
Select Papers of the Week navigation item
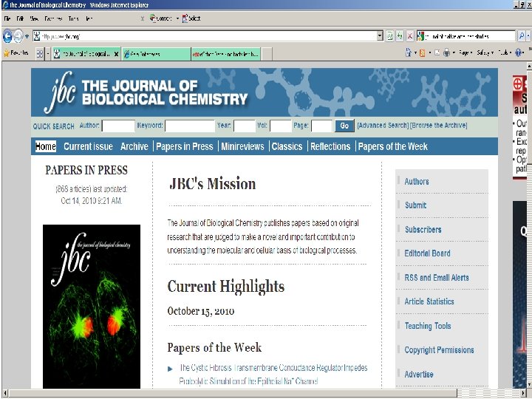(392, 146)
